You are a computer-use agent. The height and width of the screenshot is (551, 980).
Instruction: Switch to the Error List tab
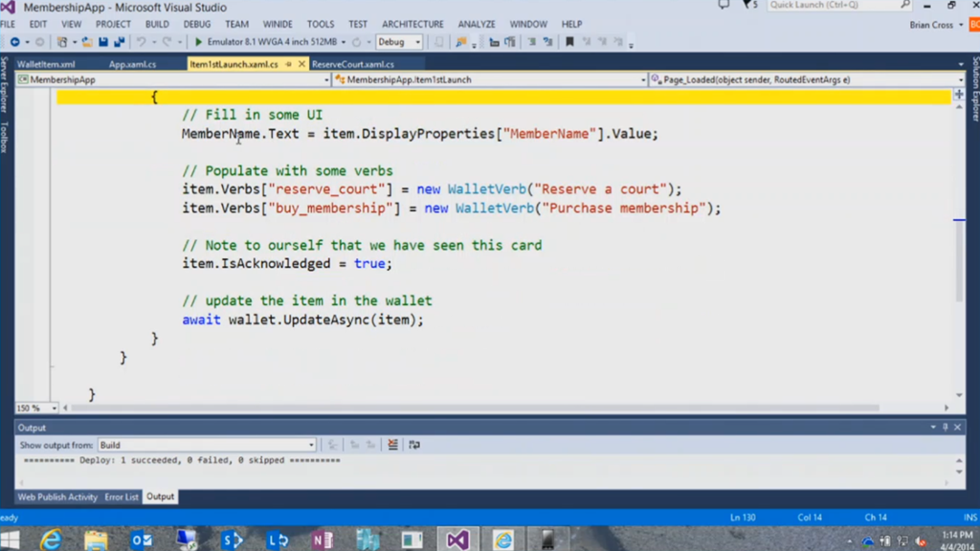[x=122, y=497]
